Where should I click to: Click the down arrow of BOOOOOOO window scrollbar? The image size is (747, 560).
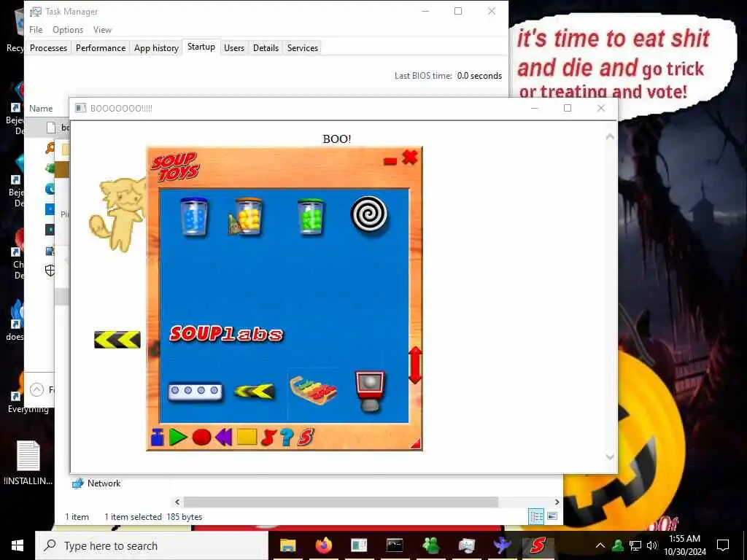(610, 456)
